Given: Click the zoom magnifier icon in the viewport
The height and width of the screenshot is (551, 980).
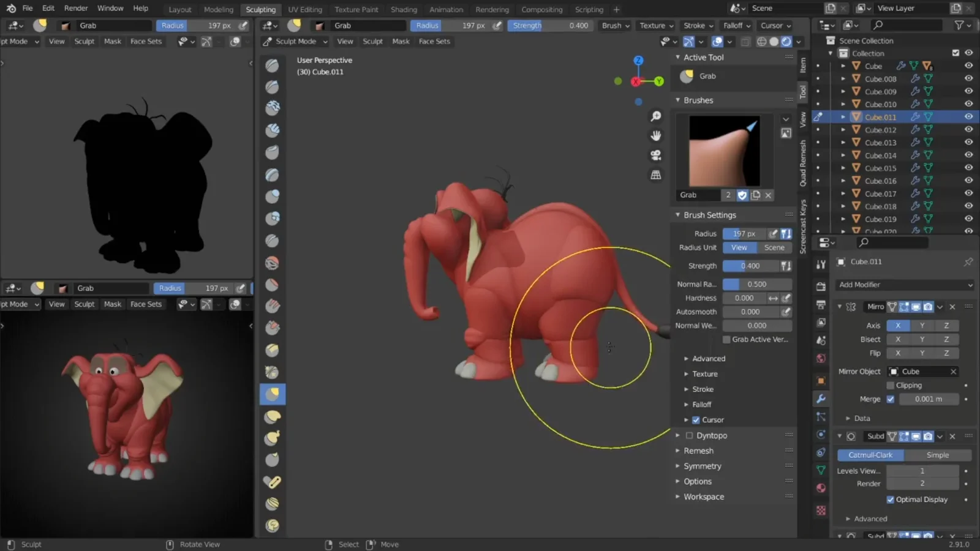Looking at the screenshot, I should 656,116.
